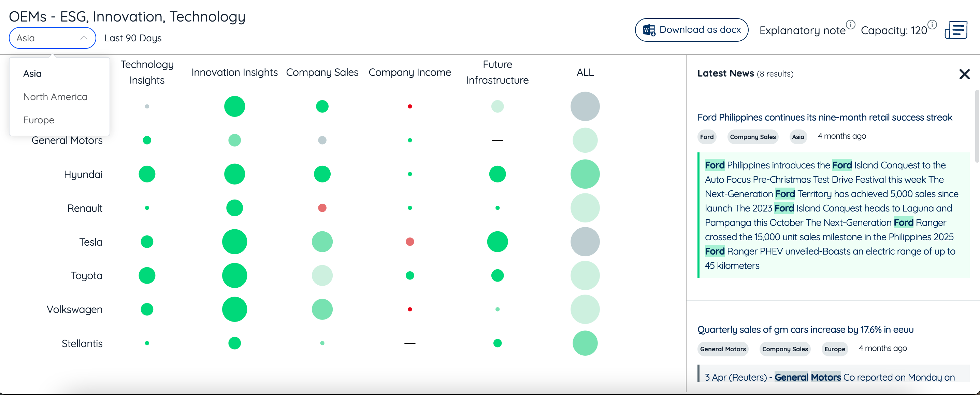980x395 pixels.
Task: Click the Company Sales tag under Ford article
Action: pyautogui.click(x=752, y=137)
